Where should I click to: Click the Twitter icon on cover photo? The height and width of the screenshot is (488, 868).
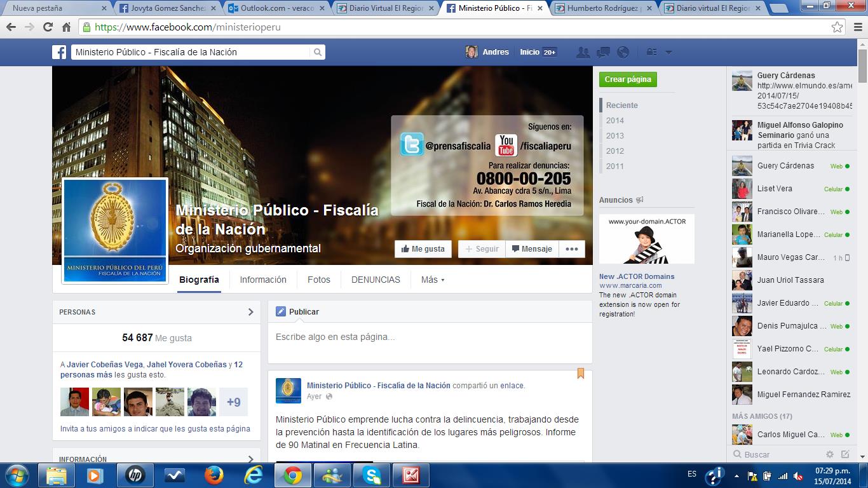412,145
